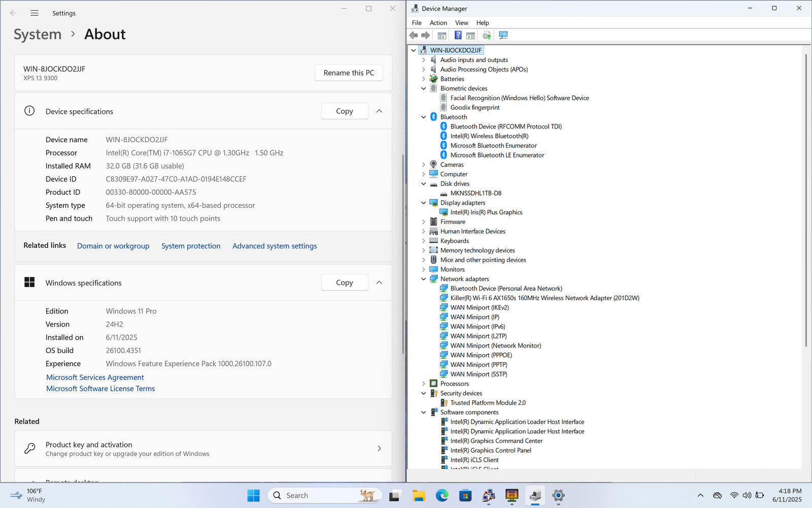Select Intel(R) Iris(R) Plus Graphics adapter

pyautogui.click(x=486, y=212)
